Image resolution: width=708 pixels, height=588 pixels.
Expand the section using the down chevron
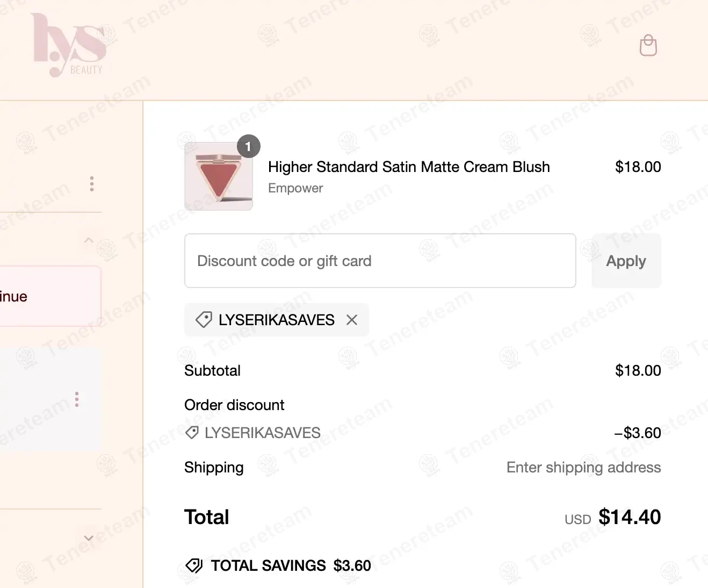(89, 538)
